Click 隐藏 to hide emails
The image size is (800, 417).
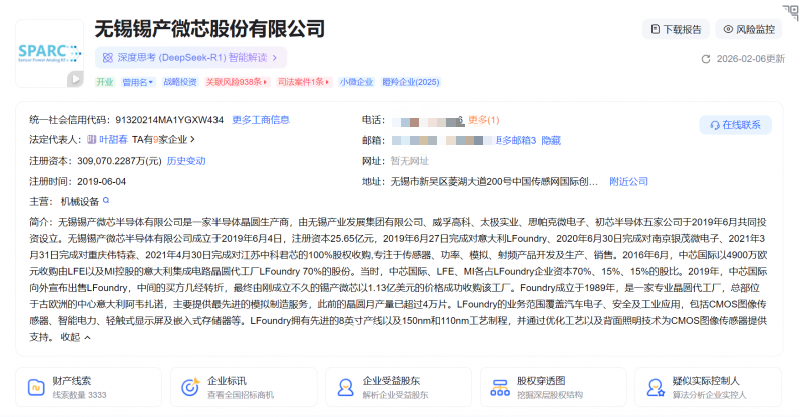pos(551,140)
